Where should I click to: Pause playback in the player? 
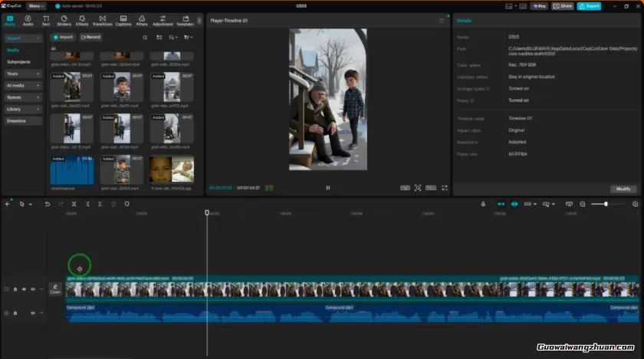pyautogui.click(x=327, y=187)
